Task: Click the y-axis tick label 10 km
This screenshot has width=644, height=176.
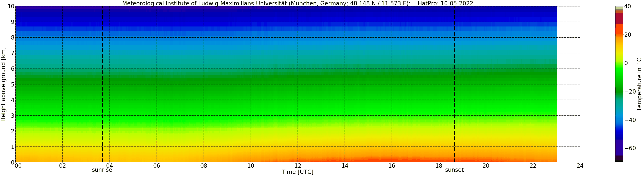Action: click(x=11, y=6)
